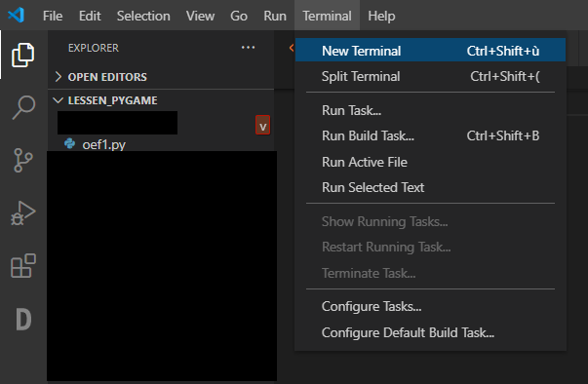Viewport: 588px width, 384px height.
Task: Open the Help menu
Action: tap(381, 16)
